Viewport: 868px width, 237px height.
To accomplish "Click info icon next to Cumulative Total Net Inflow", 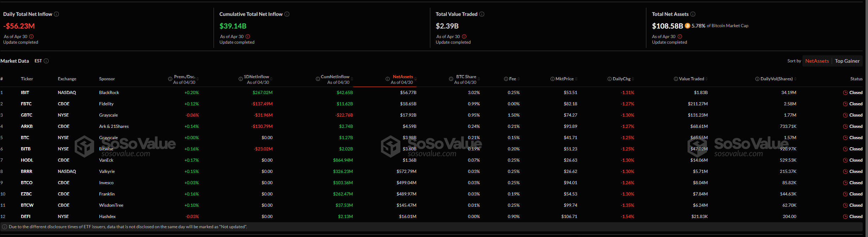I will 287,14.
